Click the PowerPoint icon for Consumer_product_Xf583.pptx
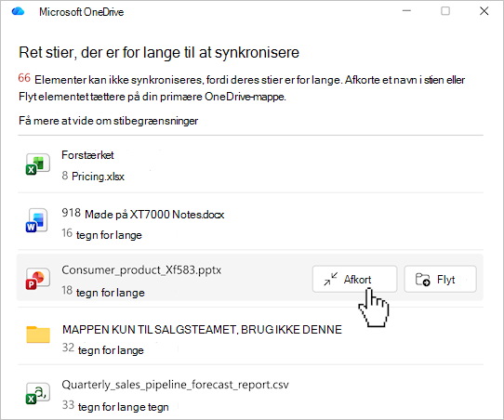This screenshot has height=420, width=504. click(x=37, y=279)
